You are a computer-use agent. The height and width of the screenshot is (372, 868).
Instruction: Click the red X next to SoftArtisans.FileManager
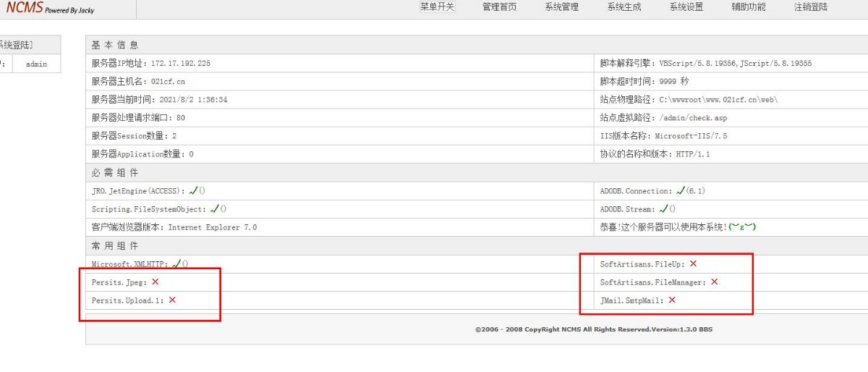point(715,282)
